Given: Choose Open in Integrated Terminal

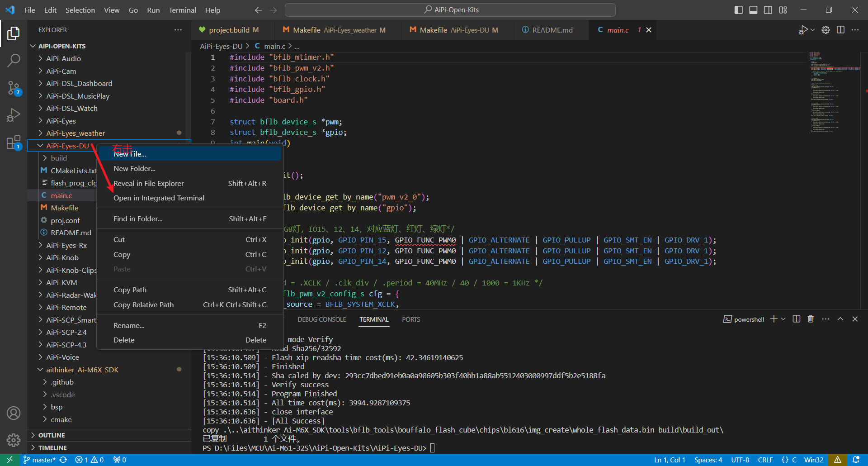Looking at the screenshot, I should click(x=190, y=198).
